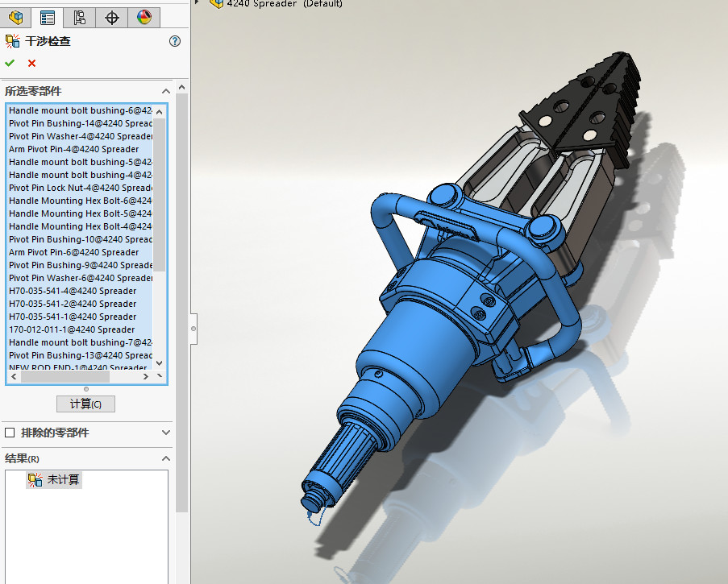Collapse the 所选零部件 section

coord(166,91)
